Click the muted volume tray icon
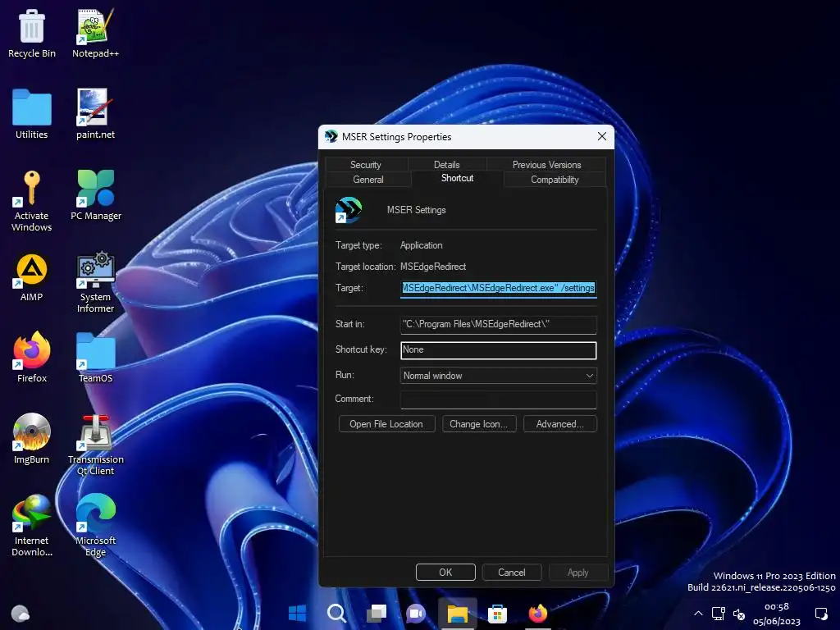 (739, 614)
